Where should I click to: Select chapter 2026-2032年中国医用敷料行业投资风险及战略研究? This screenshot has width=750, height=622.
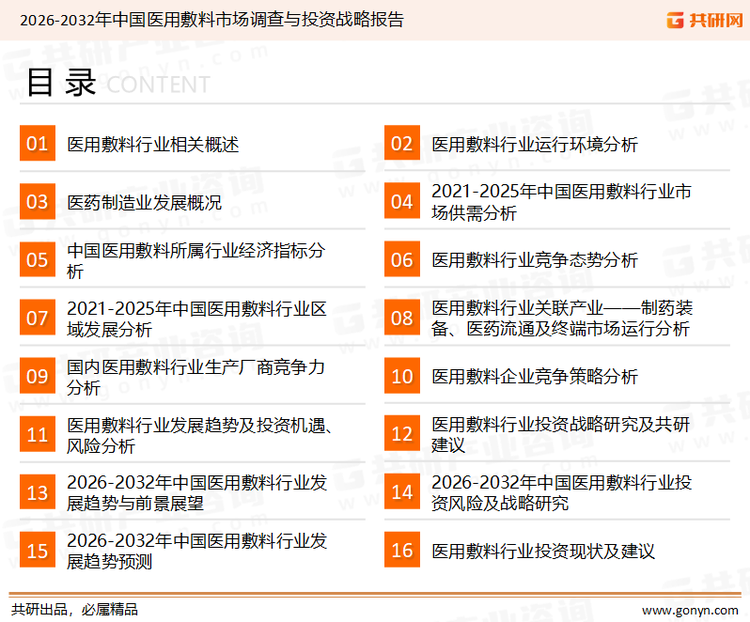pos(562,493)
